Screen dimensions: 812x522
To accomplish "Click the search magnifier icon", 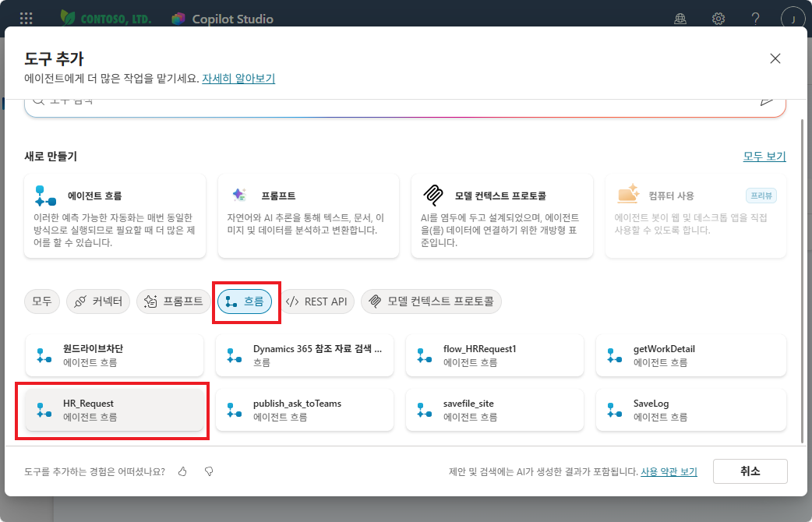I will [x=38, y=101].
